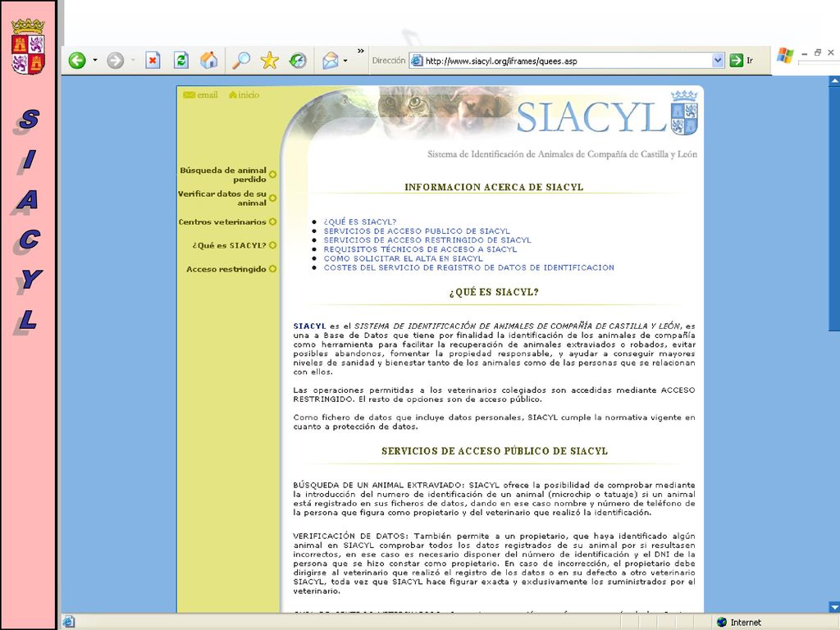The width and height of the screenshot is (840, 630).
Task: Click the INFORMACION ACERCA DE SIACYL heading
Action: [x=494, y=187]
